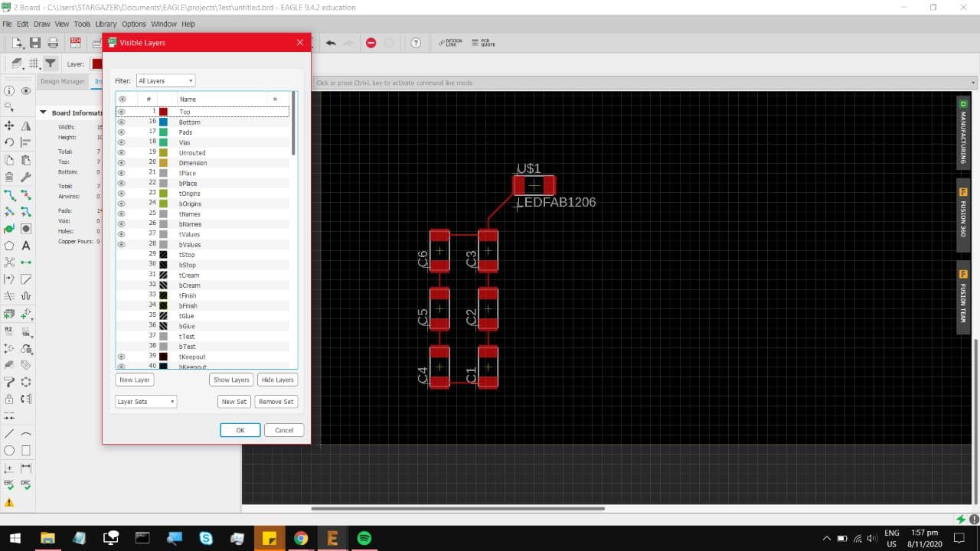
Task: Click the New Layer button
Action: (x=135, y=380)
